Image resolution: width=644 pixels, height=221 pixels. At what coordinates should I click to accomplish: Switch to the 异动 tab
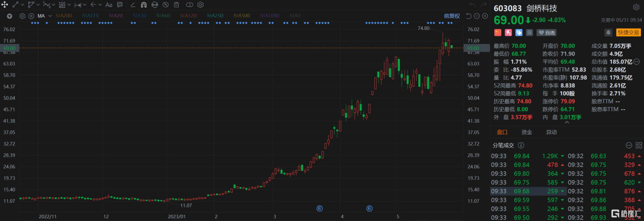[x=551, y=132]
